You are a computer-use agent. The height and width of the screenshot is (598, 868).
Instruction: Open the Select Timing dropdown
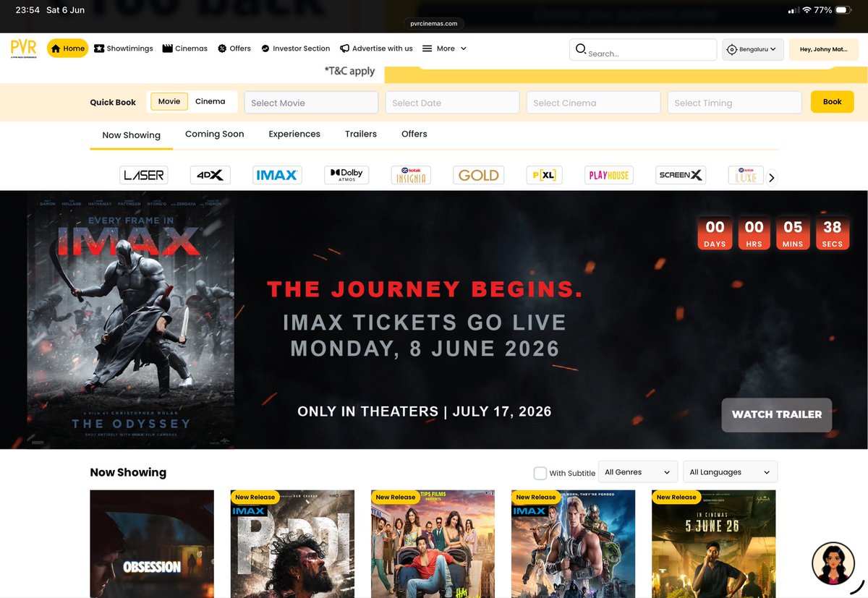[734, 103]
